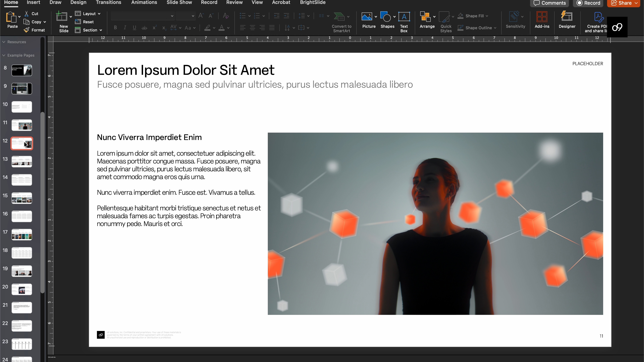
Task: Click the Reset slide icon
Action: pos(78,22)
